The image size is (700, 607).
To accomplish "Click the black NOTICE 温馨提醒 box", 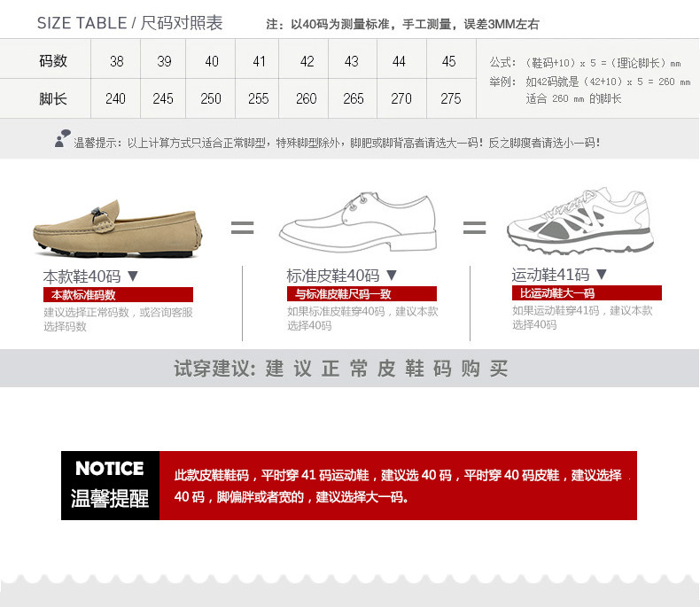I will point(110,486).
